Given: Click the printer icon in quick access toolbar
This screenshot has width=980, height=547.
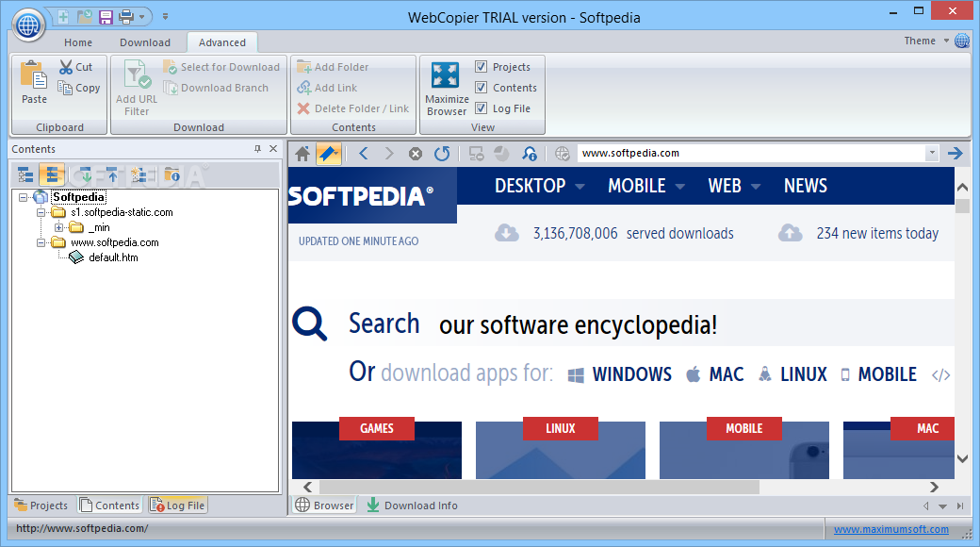Looking at the screenshot, I should (x=127, y=17).
